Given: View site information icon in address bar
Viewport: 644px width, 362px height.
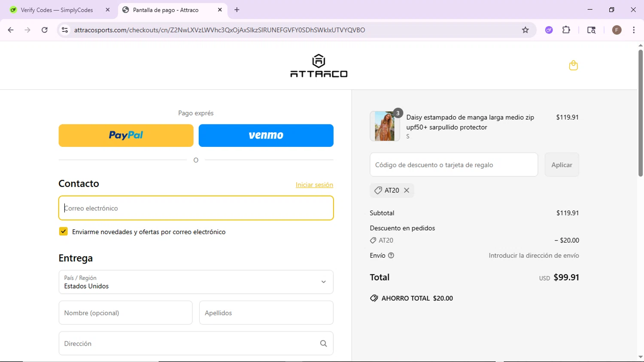Looking at the screenshot, I should [x=65, y=30].
